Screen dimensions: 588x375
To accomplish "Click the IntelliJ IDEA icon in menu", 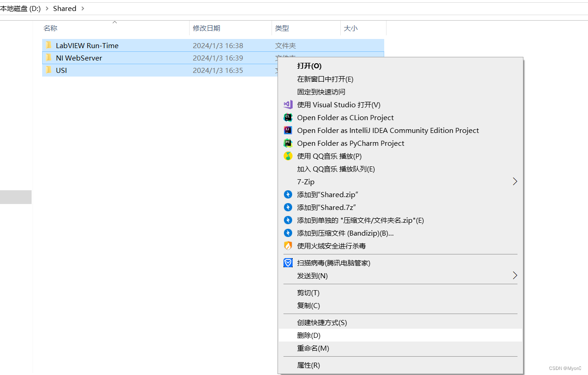I will (x=288, y=130).
